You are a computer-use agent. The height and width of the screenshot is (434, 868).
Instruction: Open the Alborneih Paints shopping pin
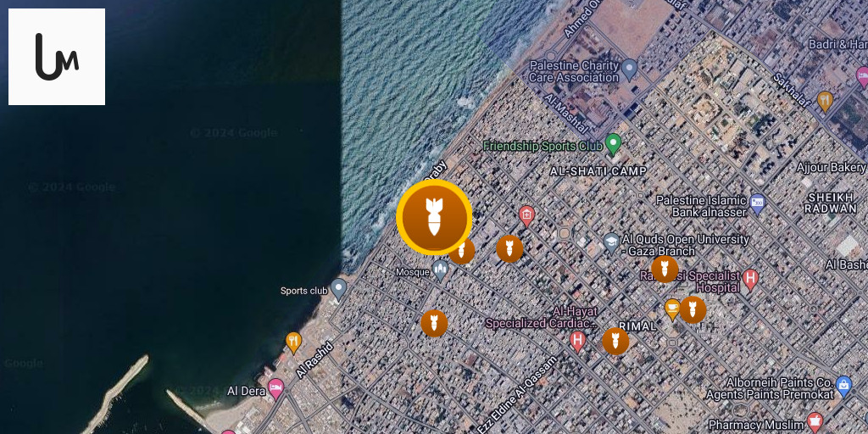(843, 386)
